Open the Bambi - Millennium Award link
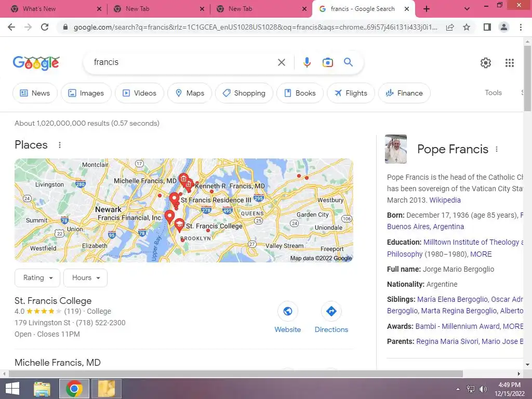Image resolution: width=532 pixels, height=399 pixels. [458, 326]
